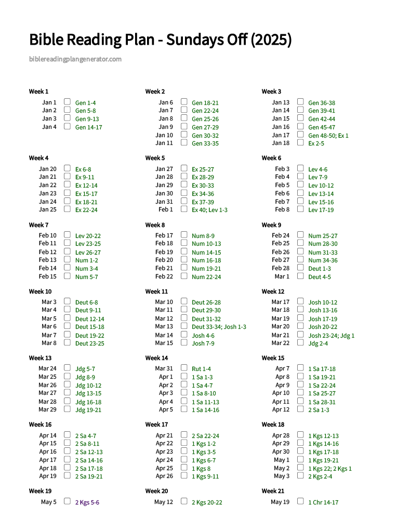This screenshot has width=411, height=532.
Task: Check the box for Jan 1 reading
Action: coord(67,102)
